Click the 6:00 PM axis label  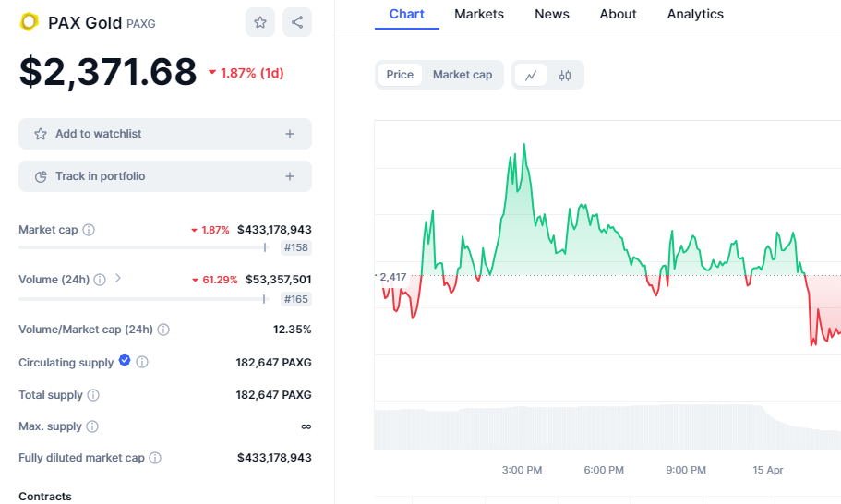[x=604, y=470]
